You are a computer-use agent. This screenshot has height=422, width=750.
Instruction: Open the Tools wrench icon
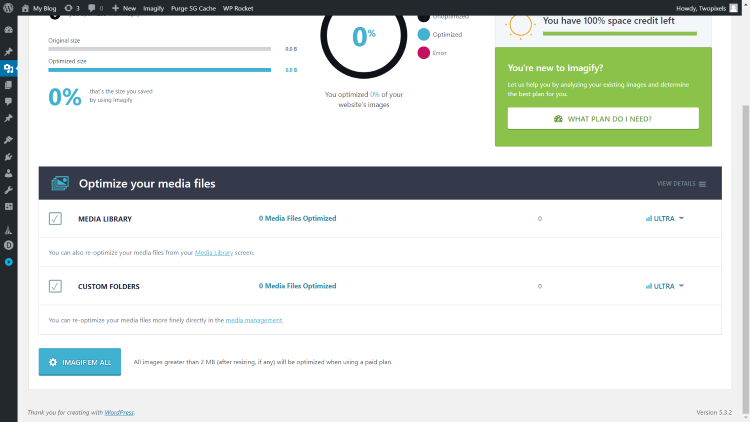click(9, 190)
